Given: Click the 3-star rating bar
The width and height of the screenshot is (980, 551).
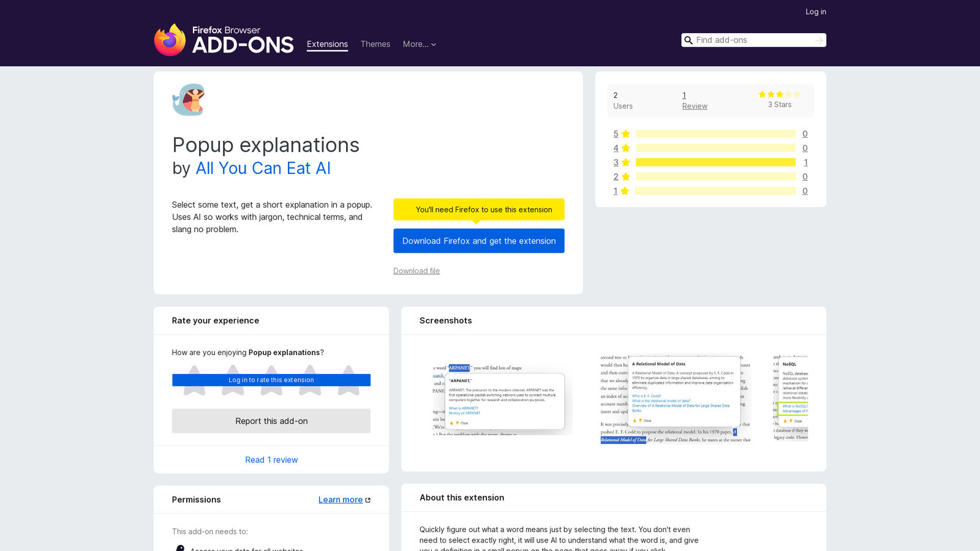Looking at the screenshot, I should click(715, 162).
